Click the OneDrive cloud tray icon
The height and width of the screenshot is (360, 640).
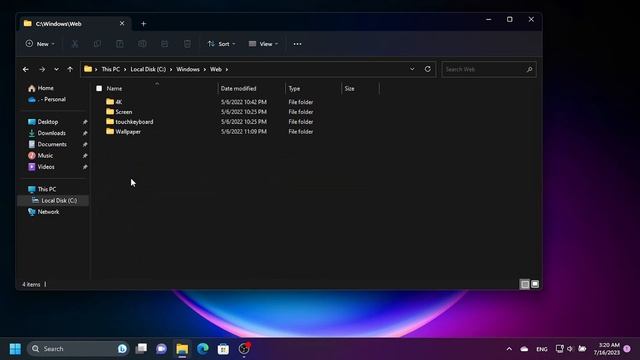click(524, 349)
